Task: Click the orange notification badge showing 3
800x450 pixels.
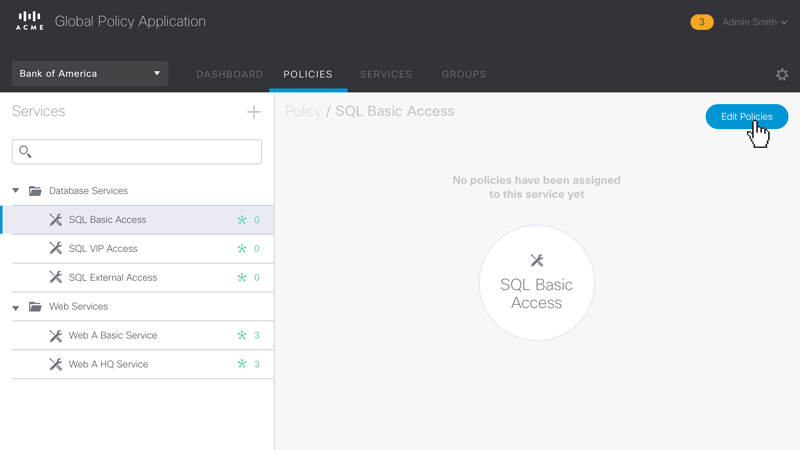Action: [x=702, y=22]
